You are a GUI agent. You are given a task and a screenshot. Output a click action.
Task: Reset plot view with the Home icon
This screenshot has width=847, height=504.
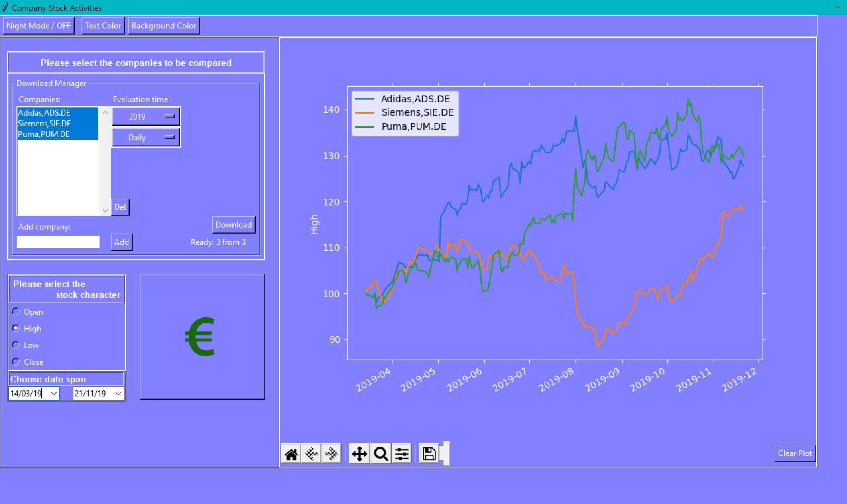click(291, 454)
